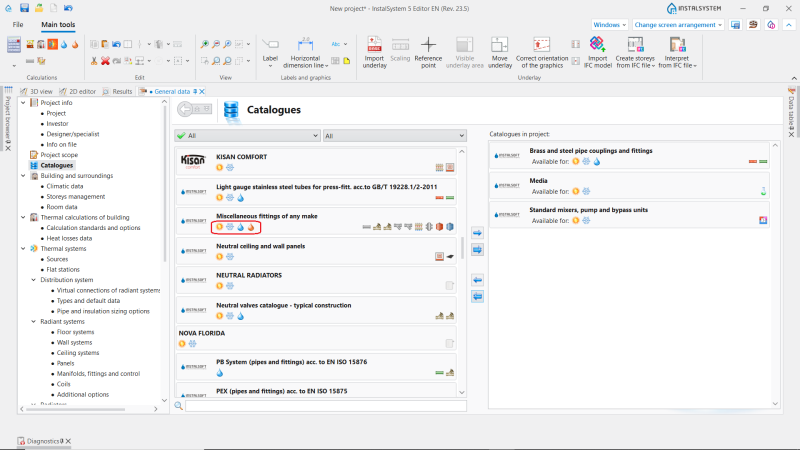The width and height of the screenshot is (800, 450).
Task: Add selected catalogue to project arrow
Action: (477, 233)
